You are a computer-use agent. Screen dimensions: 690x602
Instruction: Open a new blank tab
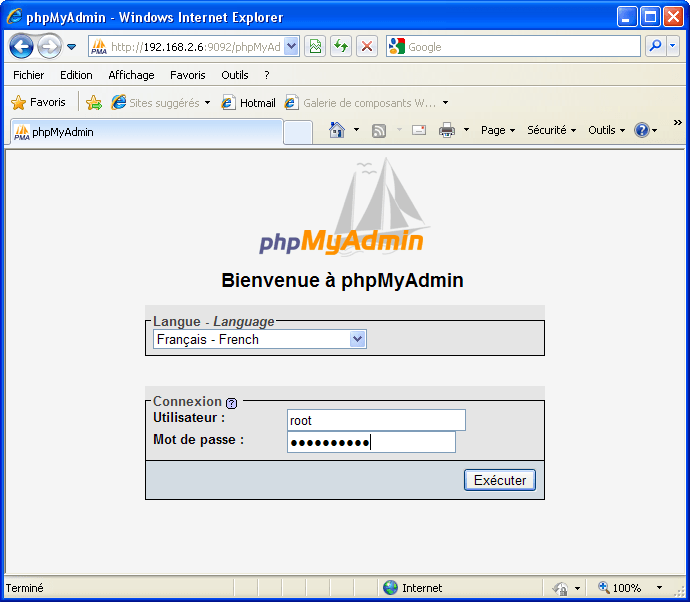pyautogui.click(x=298, y=133)
